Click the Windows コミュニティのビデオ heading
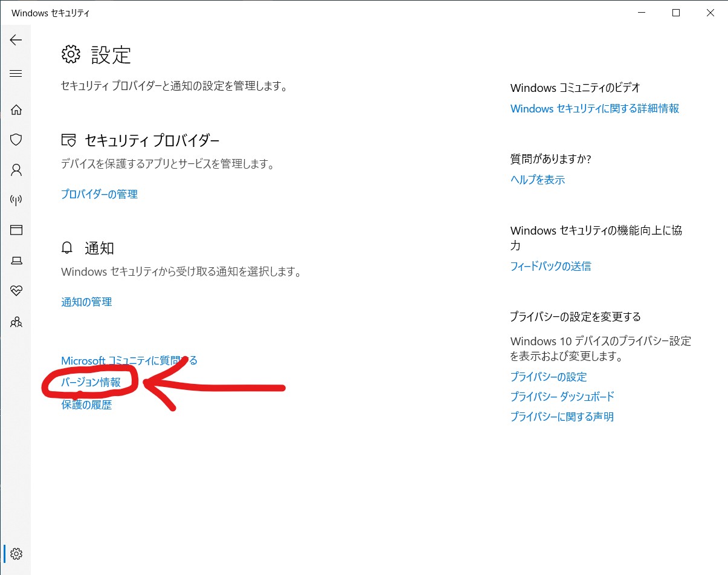 pos(575,88)
